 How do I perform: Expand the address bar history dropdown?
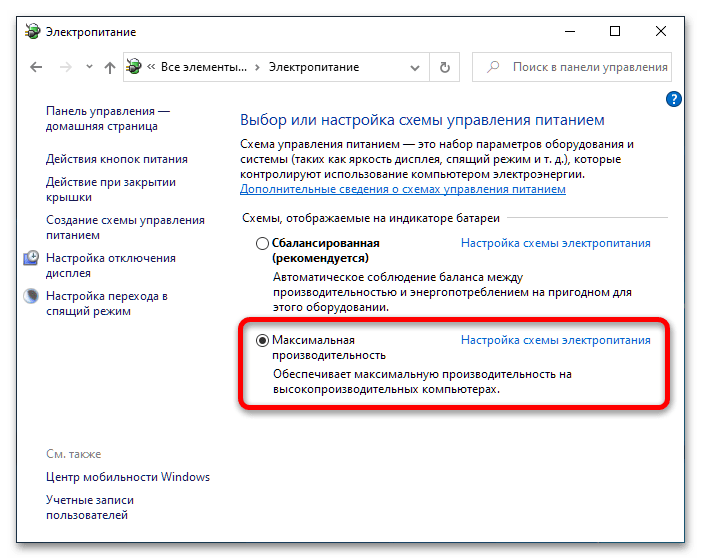[415, 68]
